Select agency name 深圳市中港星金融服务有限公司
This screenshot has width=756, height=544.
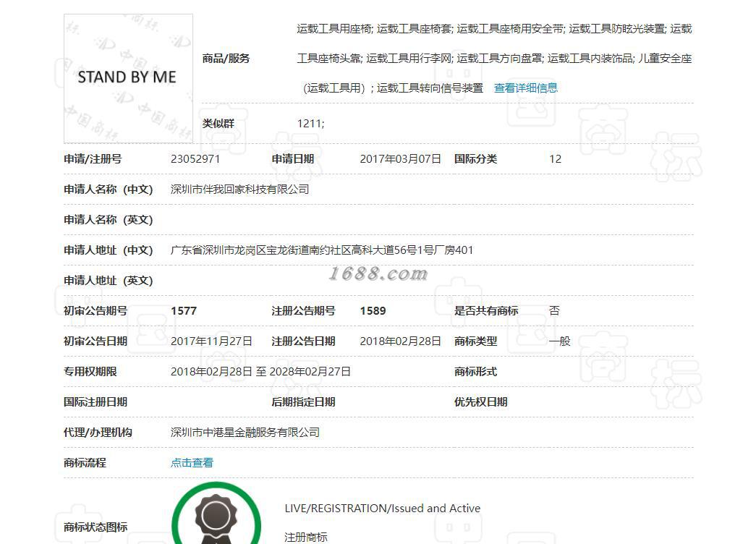(x=245, y=433)
